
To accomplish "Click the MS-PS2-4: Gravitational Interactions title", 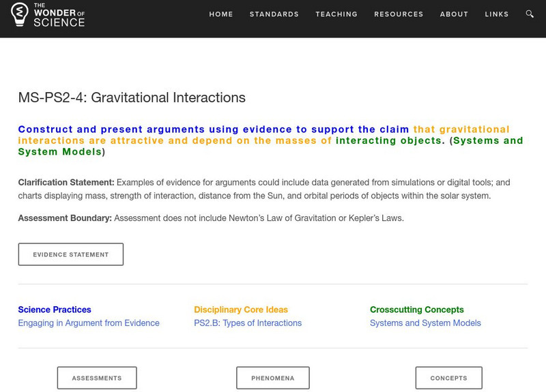I will pyautogui.click(x=132, y=97).
